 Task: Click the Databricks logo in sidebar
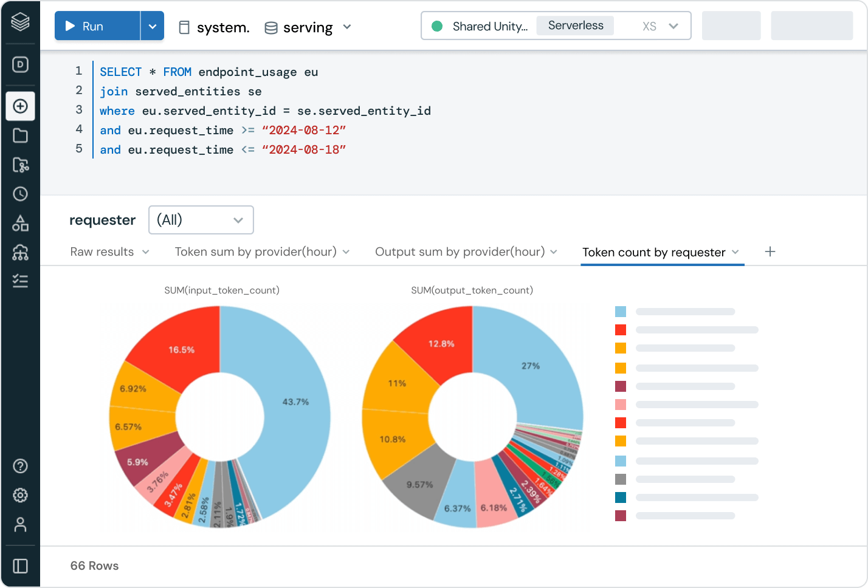[20, 22]
